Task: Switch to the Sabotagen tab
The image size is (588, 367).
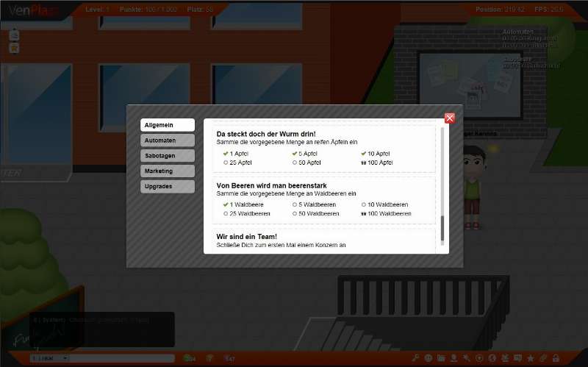Action: coord(168,156)
